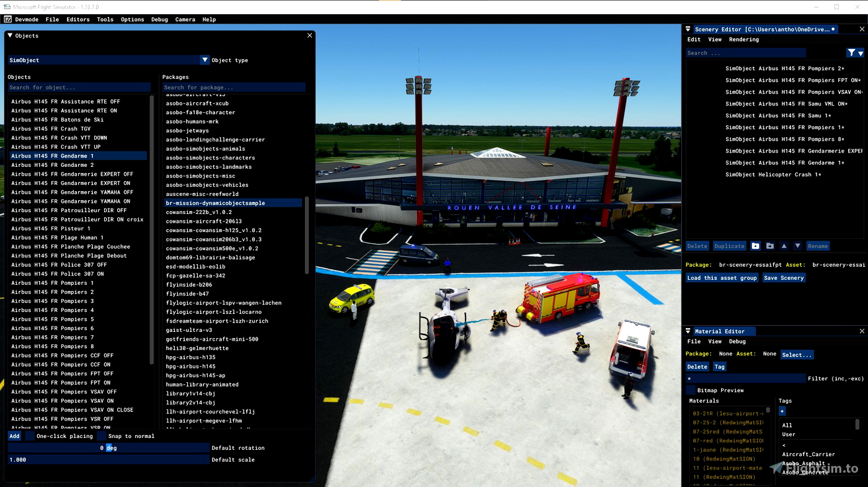Screen dimensions: 868x487
Task: Click the Add button in the Objects panel
Action: 14,436
